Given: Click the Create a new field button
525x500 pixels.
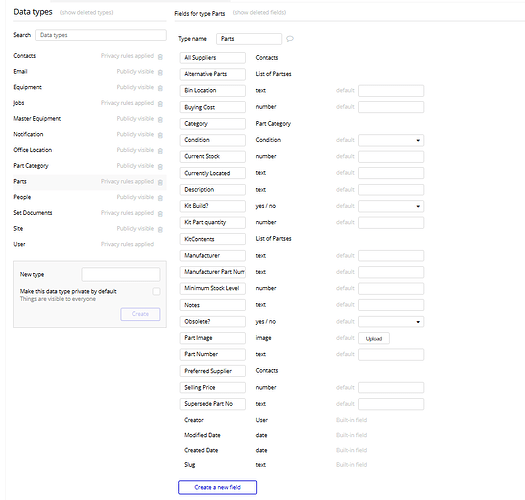Looking at the screenshot, I should (x=218, y=487).
